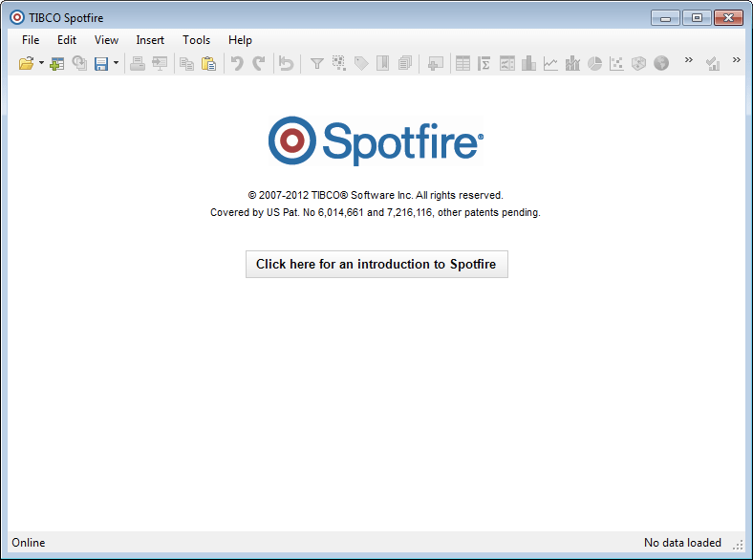Open the File menu

point(31,40)
